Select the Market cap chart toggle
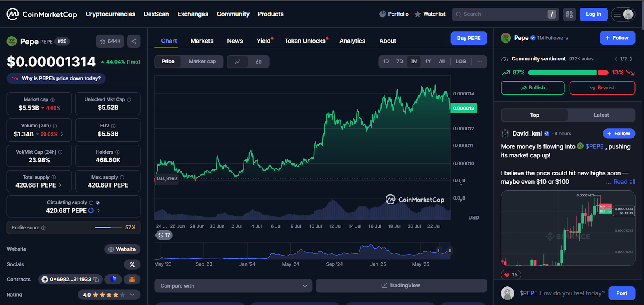644x305 pixels. (202, 62)
